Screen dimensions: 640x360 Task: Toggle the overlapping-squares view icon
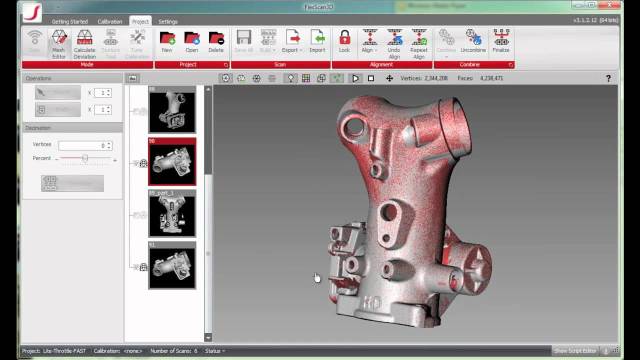pyautogui.click(x=321, y=78)
